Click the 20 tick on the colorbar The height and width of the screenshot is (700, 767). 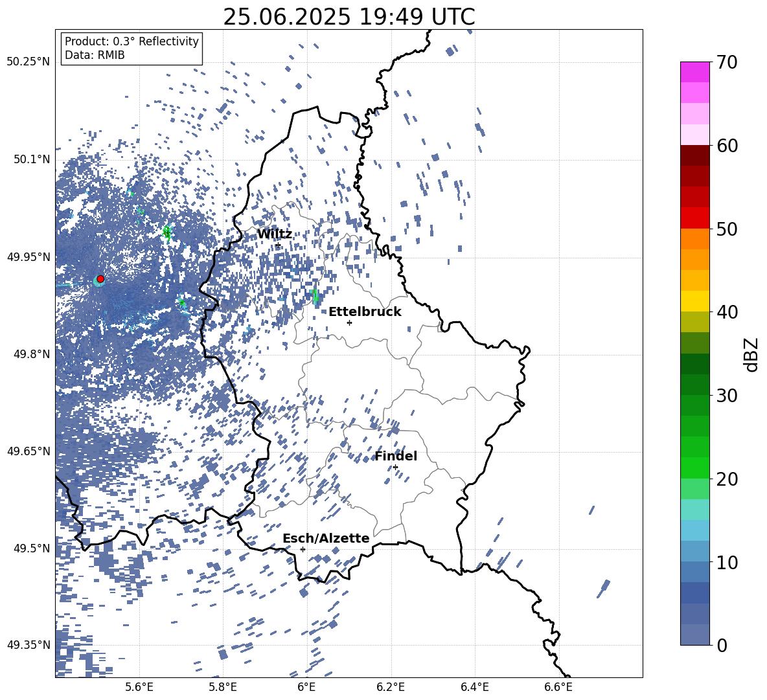pos(727,479)
